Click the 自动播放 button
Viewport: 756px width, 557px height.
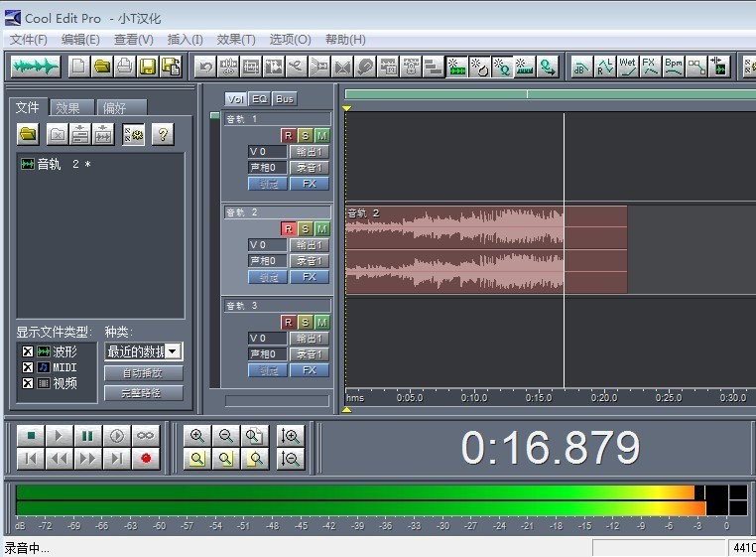(x=144, y=373)
